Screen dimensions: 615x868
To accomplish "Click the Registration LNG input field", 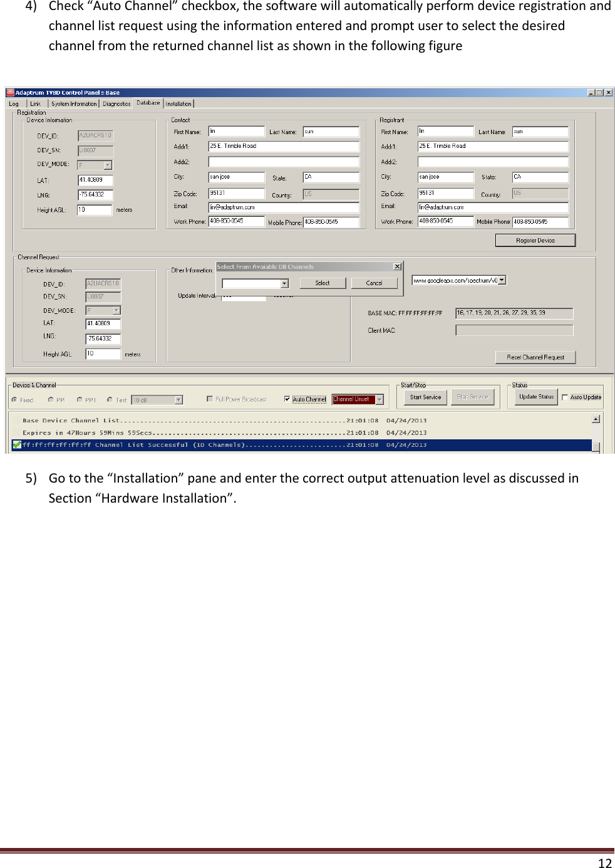I will [95, 195].
